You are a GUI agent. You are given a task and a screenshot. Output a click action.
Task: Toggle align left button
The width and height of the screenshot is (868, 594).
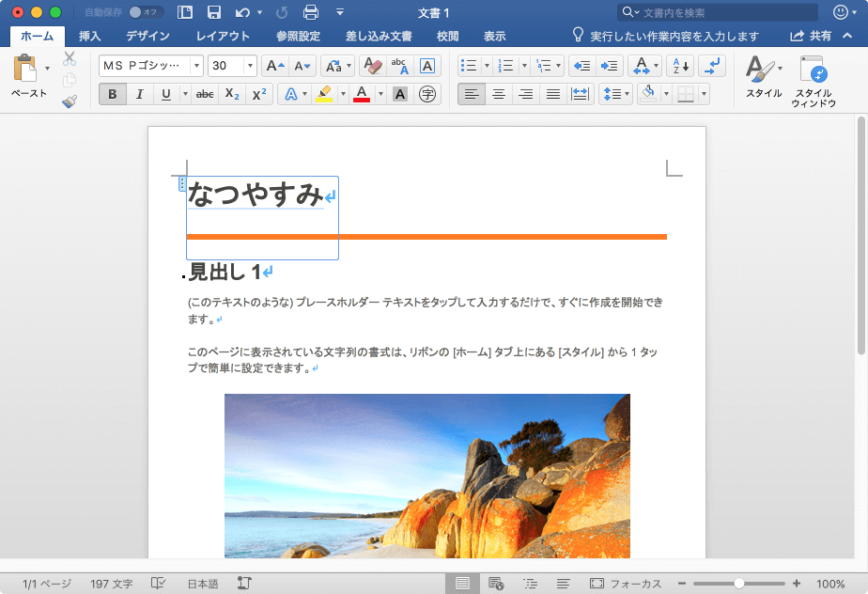click(472, 94)
